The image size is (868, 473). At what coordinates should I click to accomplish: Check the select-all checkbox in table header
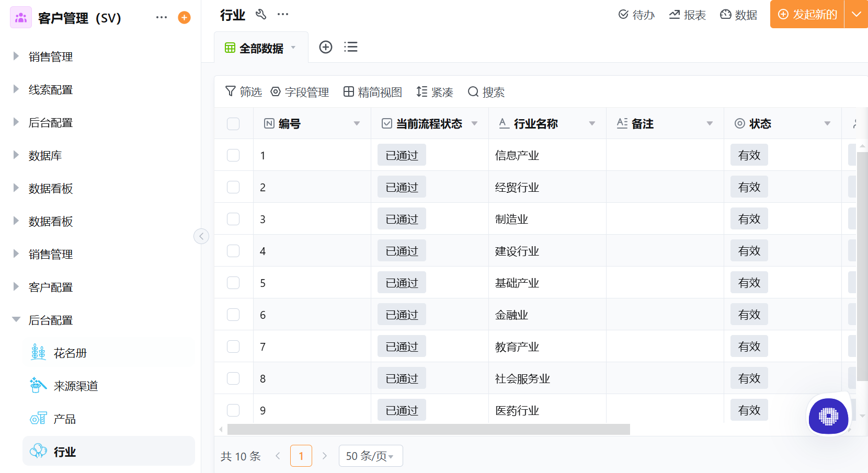pos(233,123)
